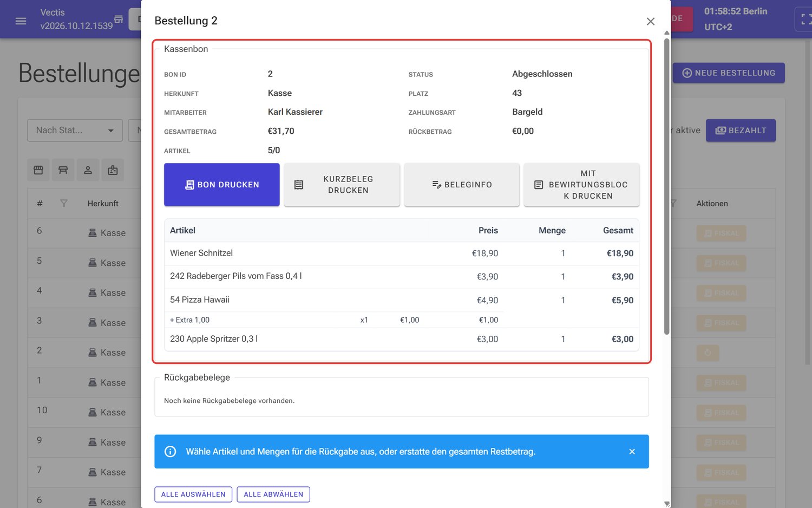Screen dimensions: 812x508
Task: Click Neue Bestellung button
Action: coord(729,73)
